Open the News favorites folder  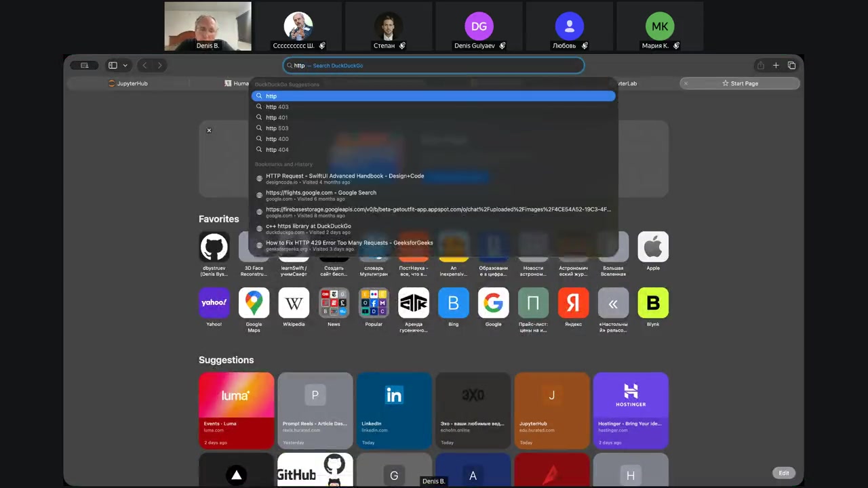pos(334,303)
